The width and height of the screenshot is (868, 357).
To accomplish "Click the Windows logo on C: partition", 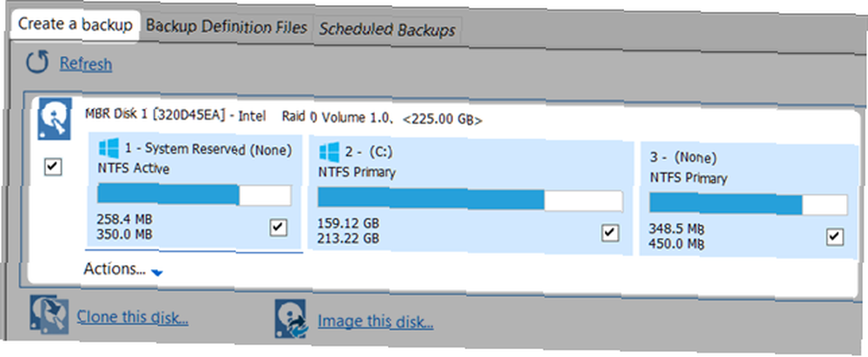I will point(329,151).
